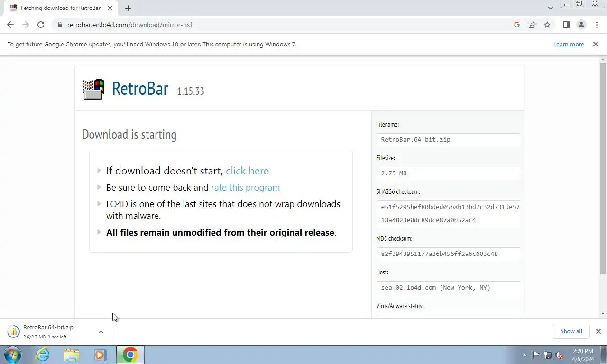
Task: Open Chrome three-dot menu
Action: 597,25
